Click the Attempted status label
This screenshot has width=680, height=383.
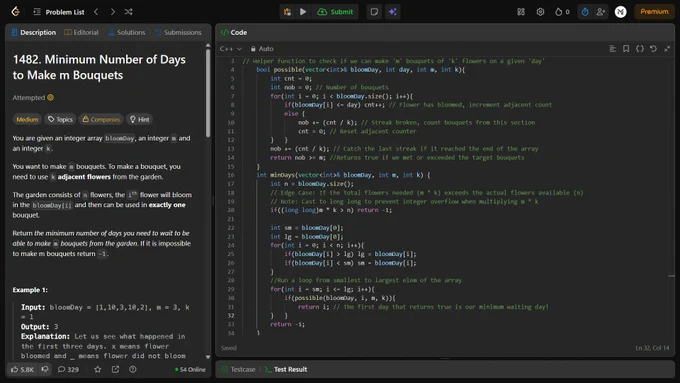(x=33, y=98)
